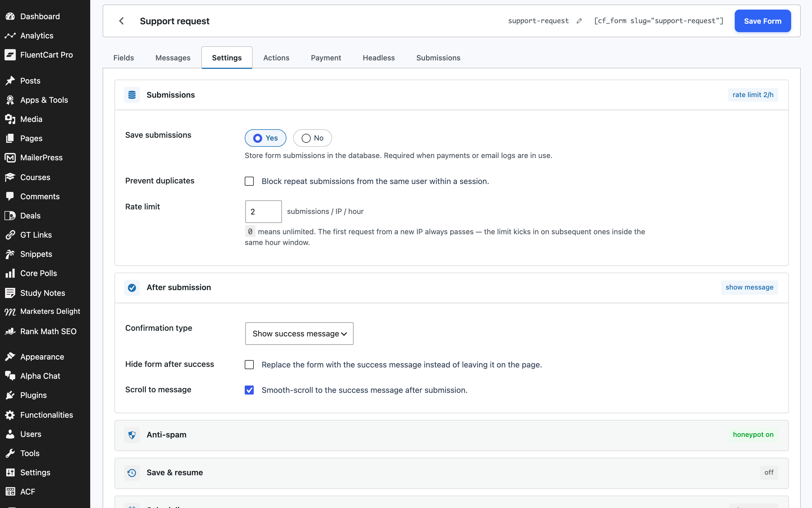This screenshot has height=508, width=812.
Task: Uncheck Scroll to message checkbox
Action: 249,390
